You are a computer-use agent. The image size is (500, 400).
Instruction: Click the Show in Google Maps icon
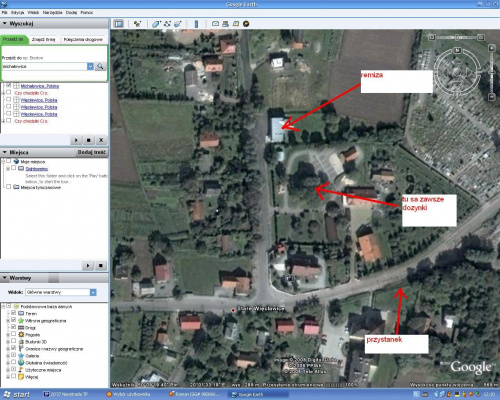click(x=236, y=24)
